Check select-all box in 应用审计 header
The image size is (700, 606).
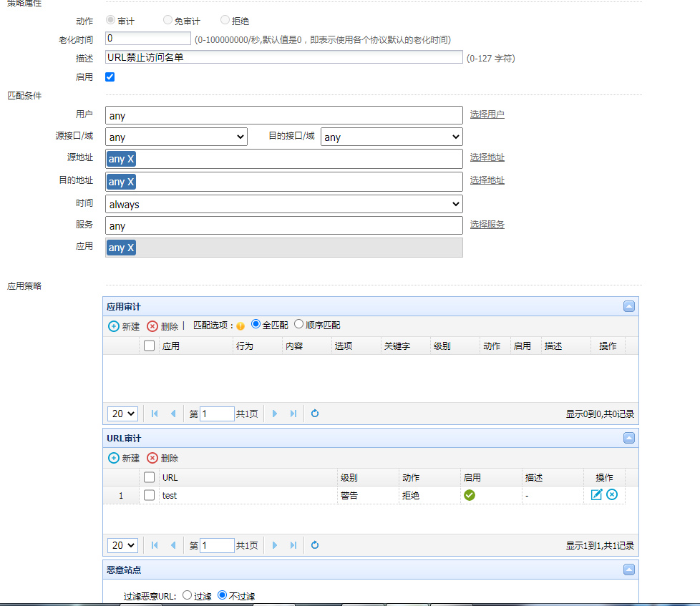[x=149, y=346]
